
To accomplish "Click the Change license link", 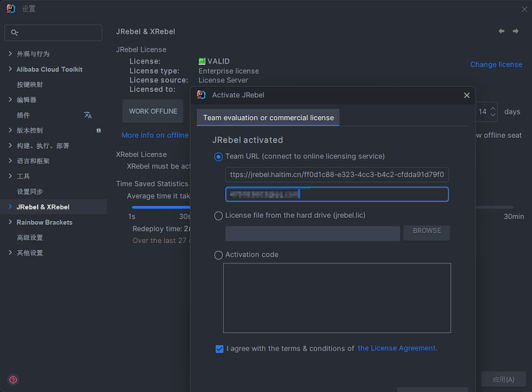I will 496,64.
